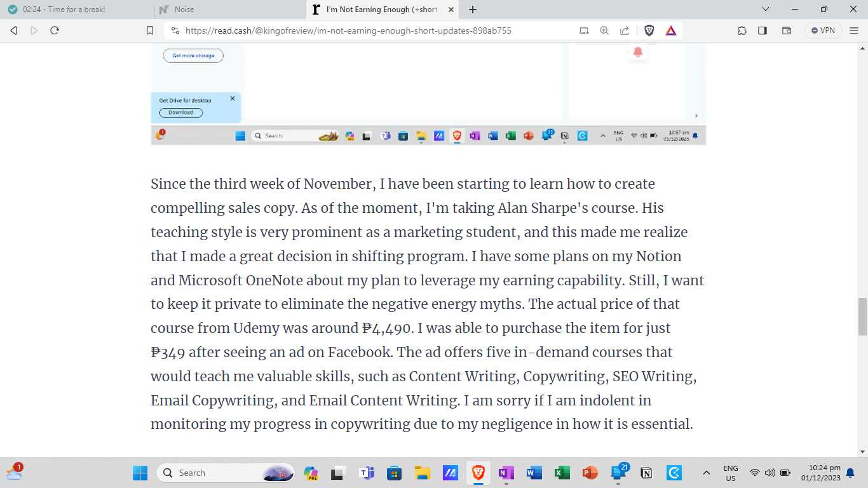Click the ENG US language indicator
The image size is (868, 488).
pos(731,473)
